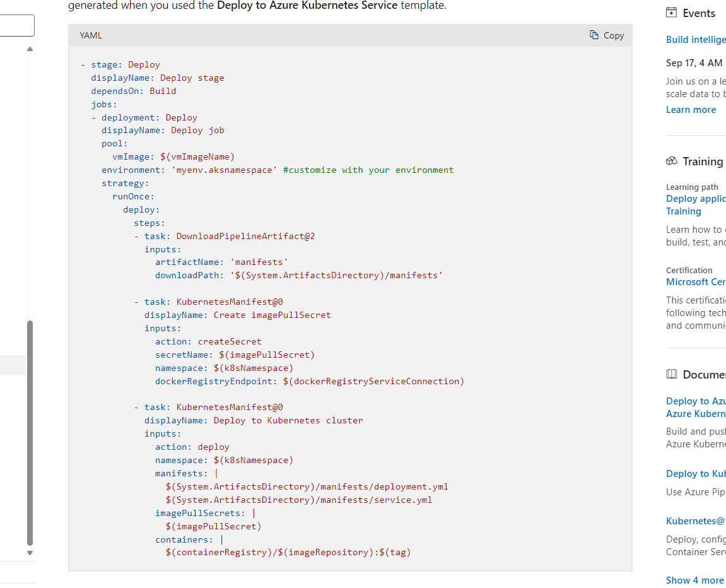Open the Build intelligent event link
This screenshot has height=588, width=726.
point(696,40)
